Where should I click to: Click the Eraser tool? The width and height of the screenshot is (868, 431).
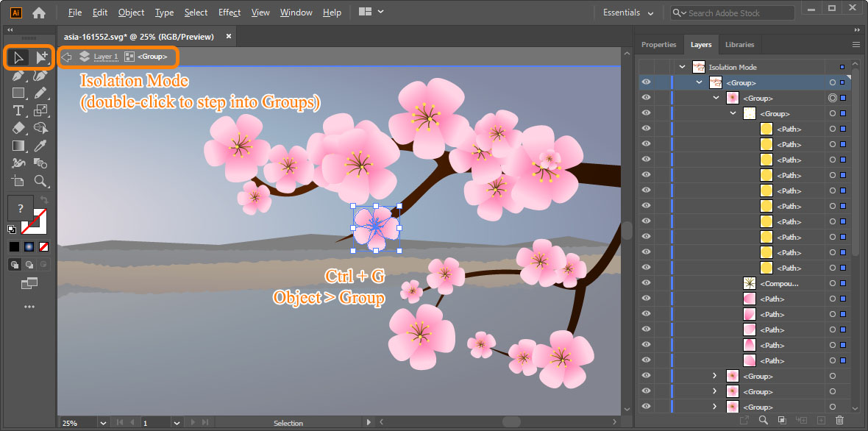18,128
